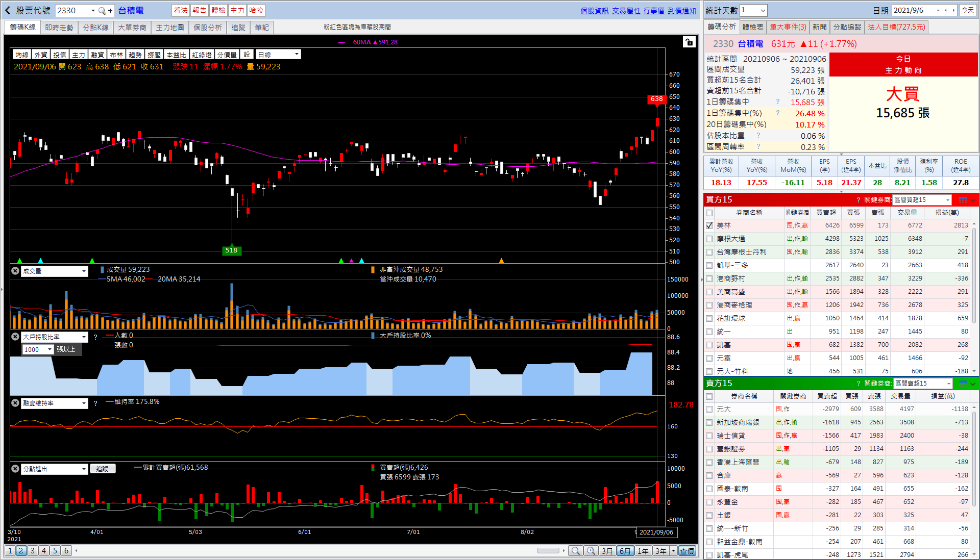Close the 成交量 indicator panel
This screenshot has width=980, height=560.
pos(15,271)
